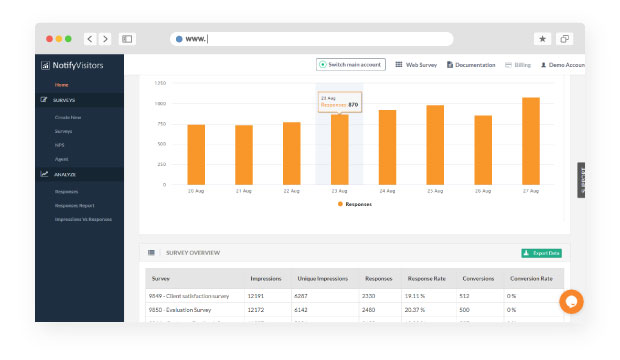The image size is (620, 360).
Task: Open the Web Survey menu item
Action: pos(416,65)
